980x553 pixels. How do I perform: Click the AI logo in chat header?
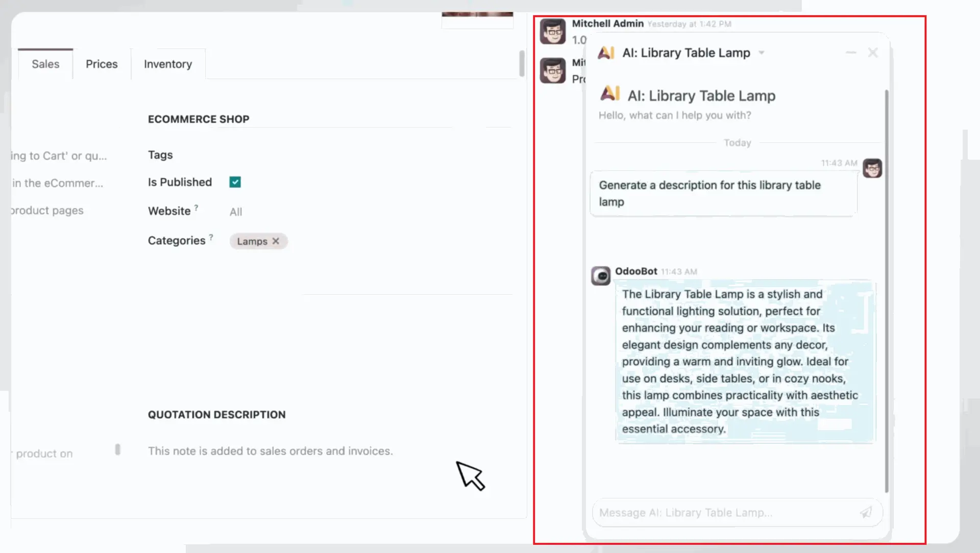[606, 53]
